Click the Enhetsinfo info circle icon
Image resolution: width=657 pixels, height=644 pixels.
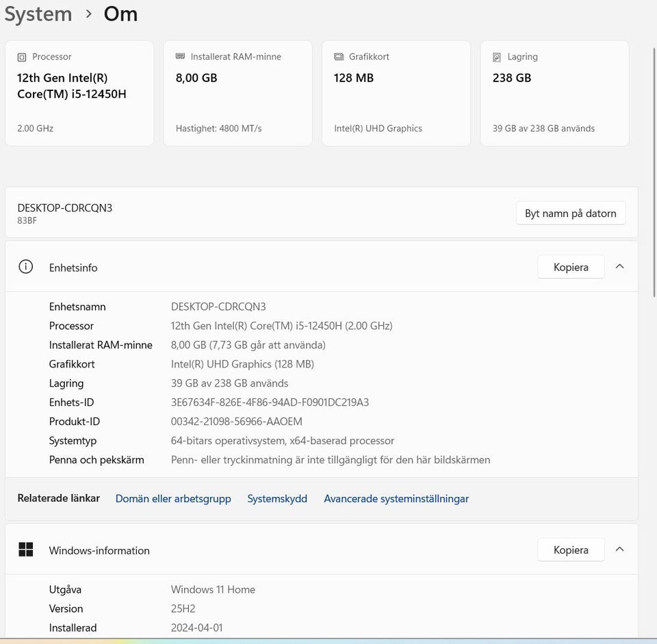pos(25,266)
